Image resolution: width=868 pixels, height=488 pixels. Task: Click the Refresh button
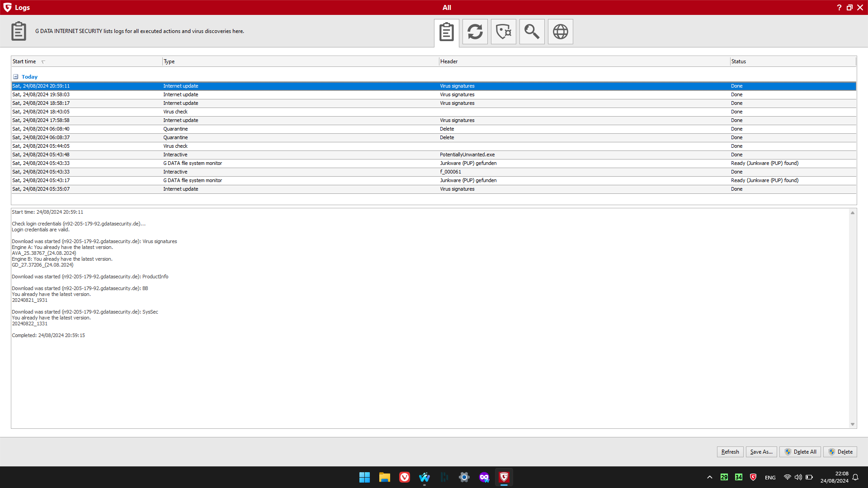point(730,452)
